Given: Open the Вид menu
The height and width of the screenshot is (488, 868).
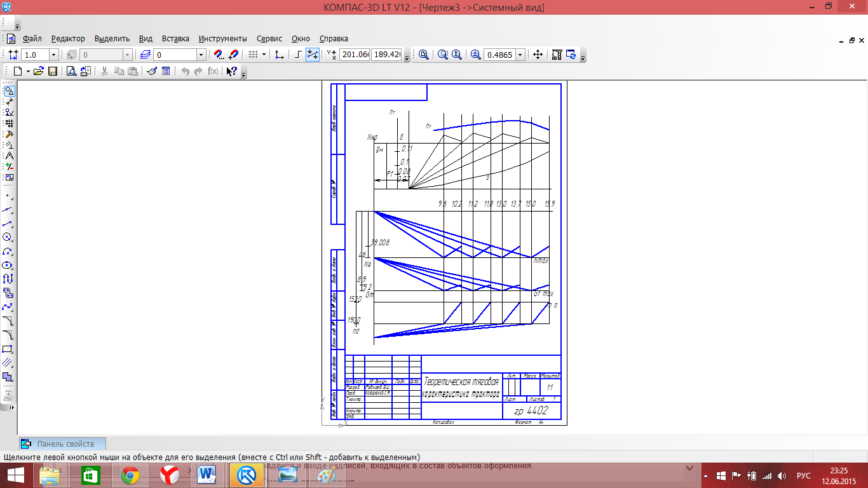Looking at the screenshot, I should (x=146, y=38).
